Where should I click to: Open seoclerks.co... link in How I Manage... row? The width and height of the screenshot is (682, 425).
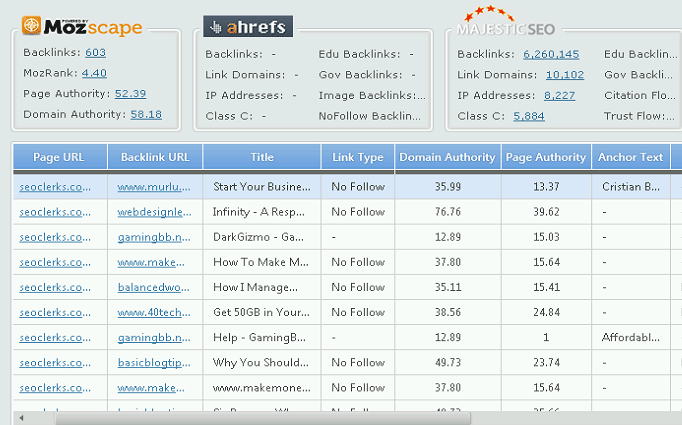(55, 288)
